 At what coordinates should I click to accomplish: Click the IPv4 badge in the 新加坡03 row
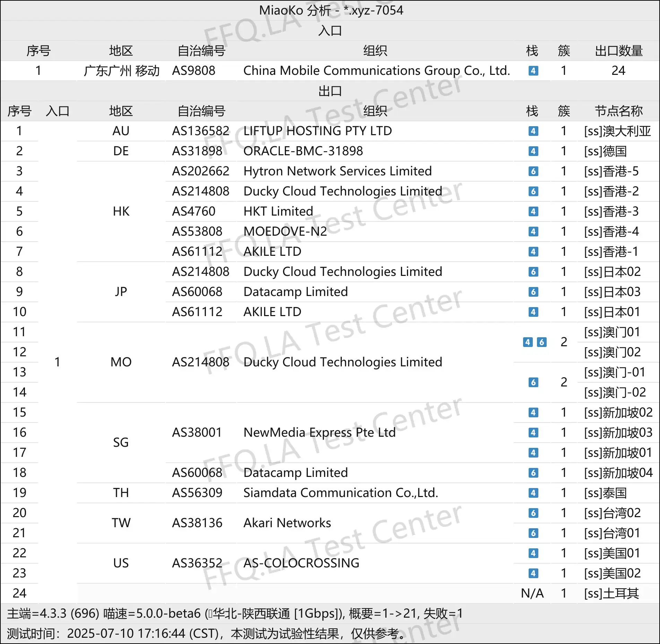coord(533,433)
